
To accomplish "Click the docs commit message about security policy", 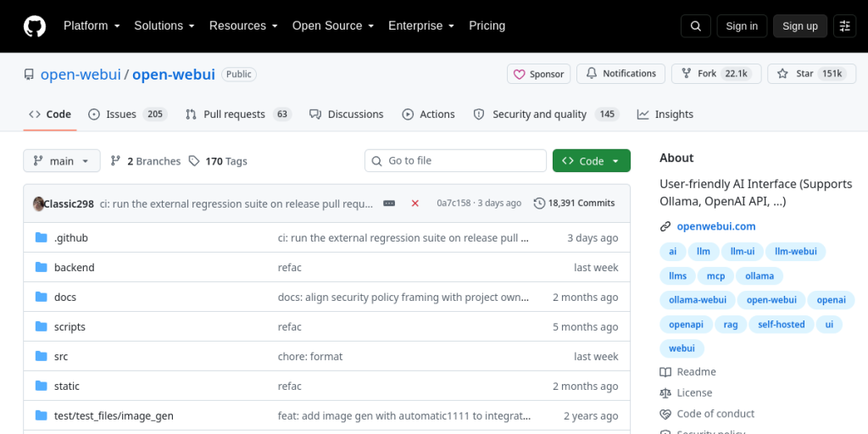I will point(403,298).
